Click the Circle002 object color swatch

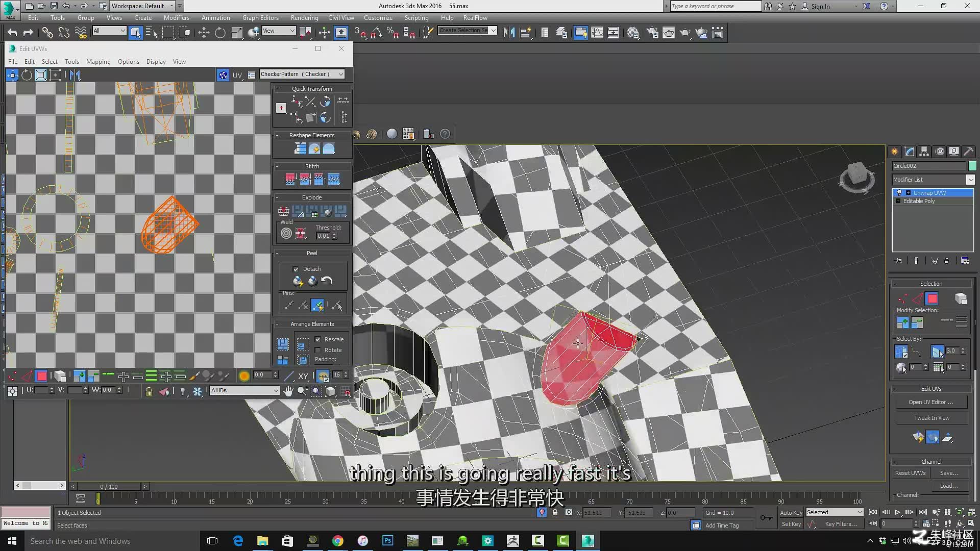972,166
